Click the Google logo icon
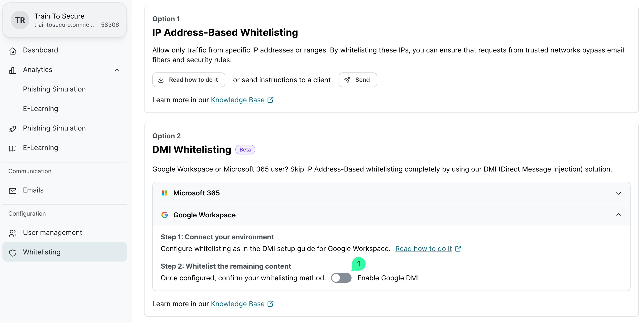This screenshot has width=644, height=323. pos(164,215)
